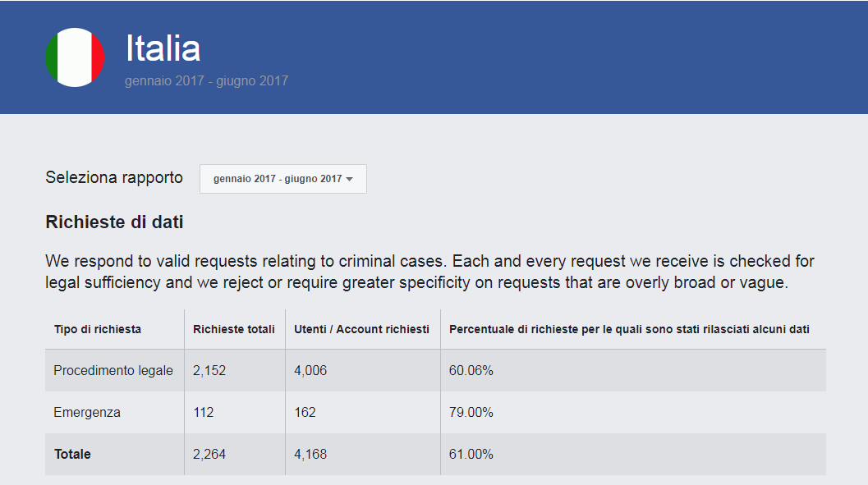
Task: Click the 79.00% percentage cell
Action: [471, 413]
